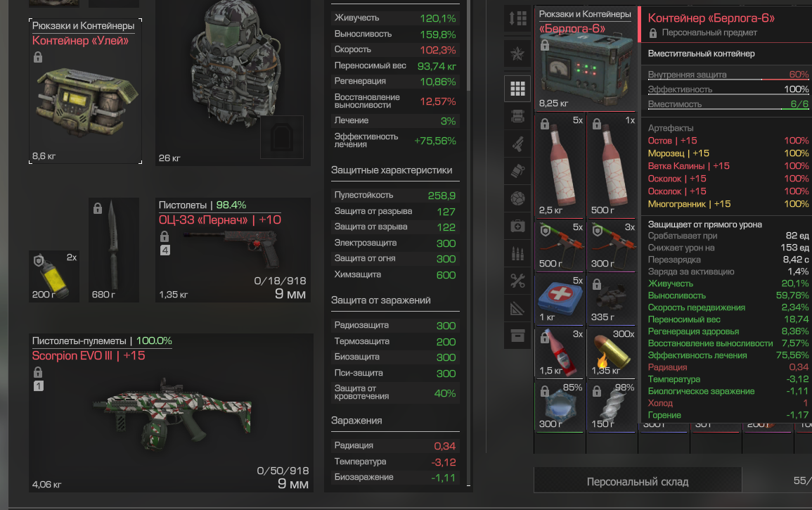Select the Контейнер «Улей» container
Screen dimensions: 812x510
[86, 91]
